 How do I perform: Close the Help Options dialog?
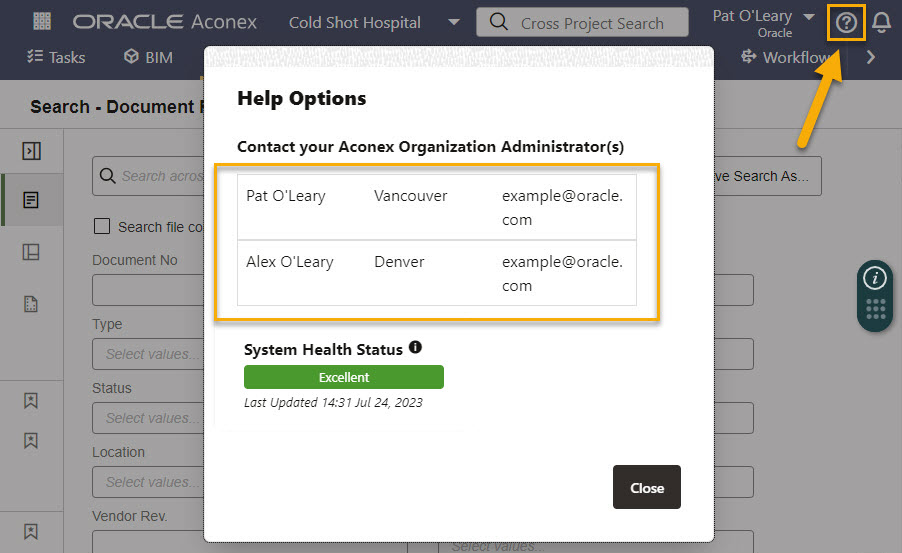pos(647,487)
